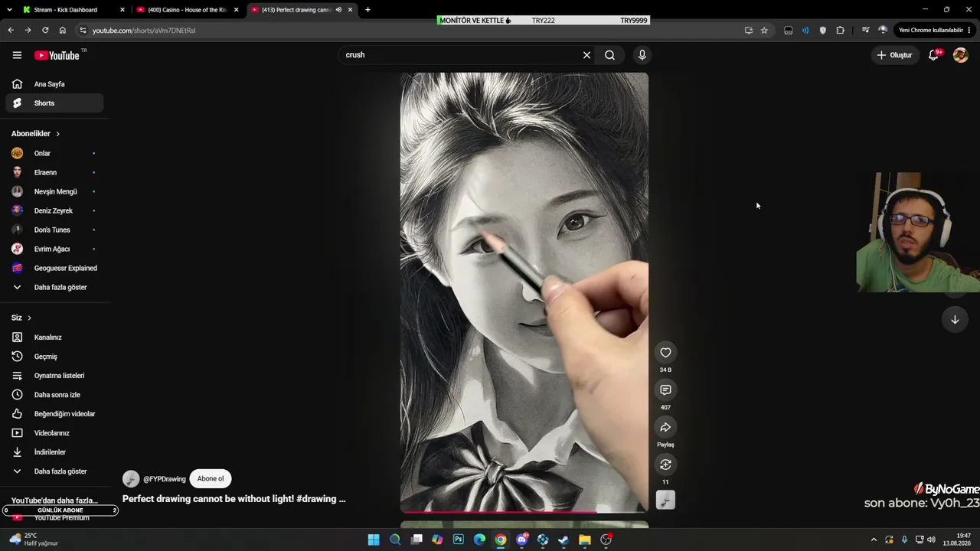
Task: Go to the YouTube logo home
Action: [57, 55]
